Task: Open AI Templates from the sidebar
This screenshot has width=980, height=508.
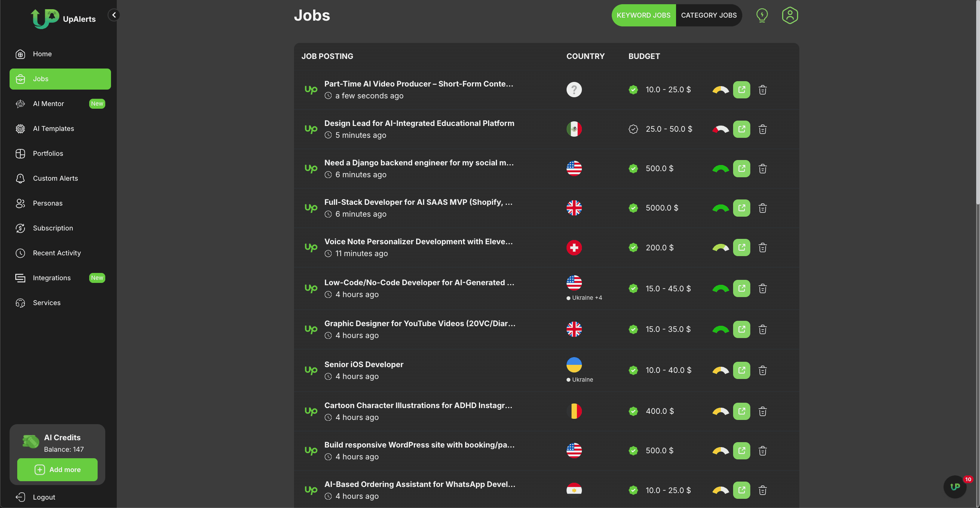Action: click(x=54, y=129)
